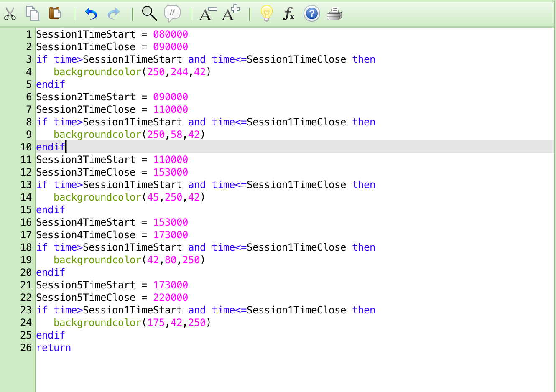Click the "endif" on highlighted line 10
Screen dimensions: 556x392
coord(51,147)
